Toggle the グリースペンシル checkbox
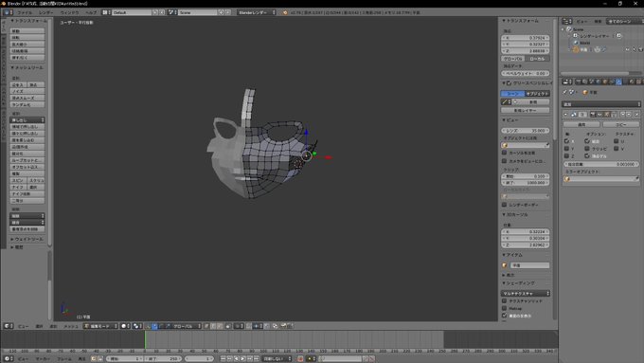 click(x=509, y=83)
